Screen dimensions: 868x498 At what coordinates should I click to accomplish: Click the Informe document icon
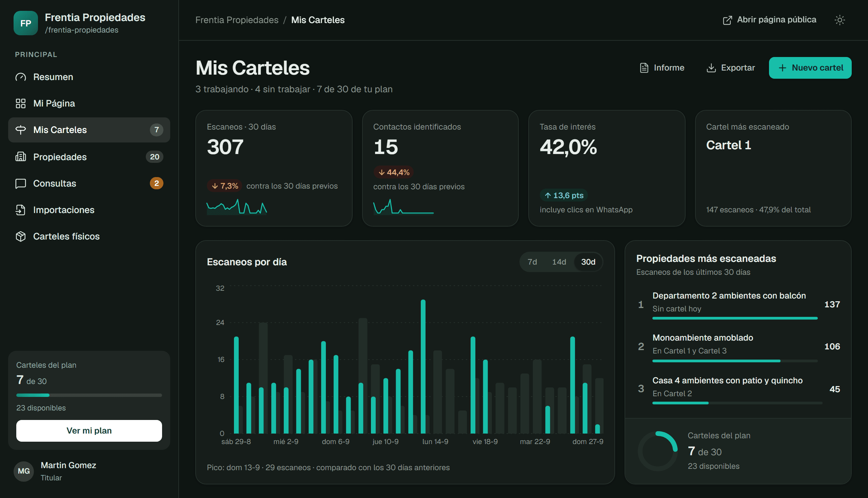pos(644,68)
